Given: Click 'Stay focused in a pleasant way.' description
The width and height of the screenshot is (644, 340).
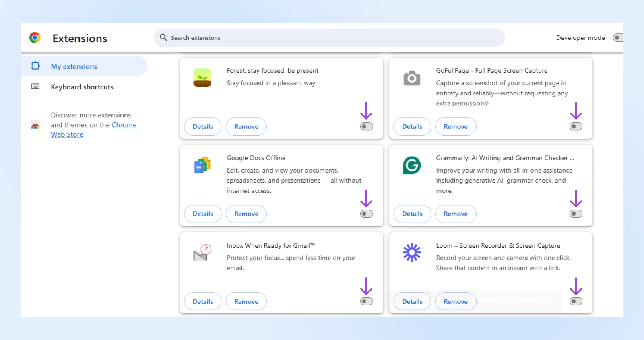Looking at the screenshot, I should tap(272, 83).
